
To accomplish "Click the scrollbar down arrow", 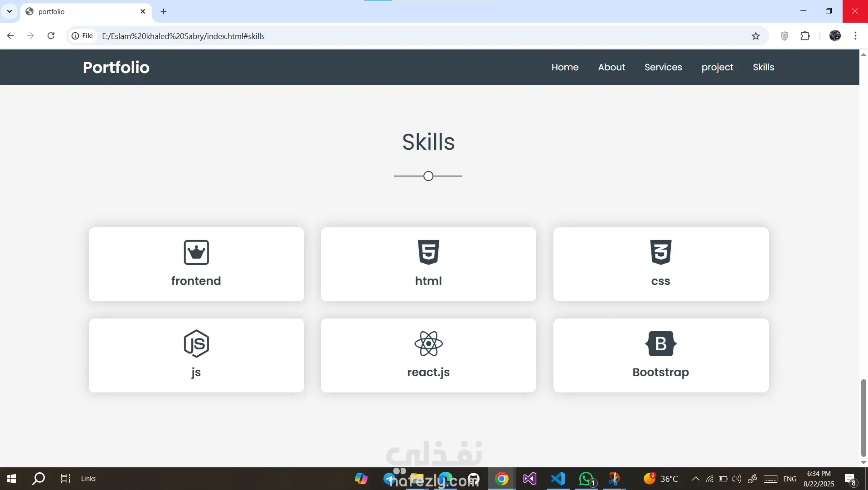I will tap(863, 462).
